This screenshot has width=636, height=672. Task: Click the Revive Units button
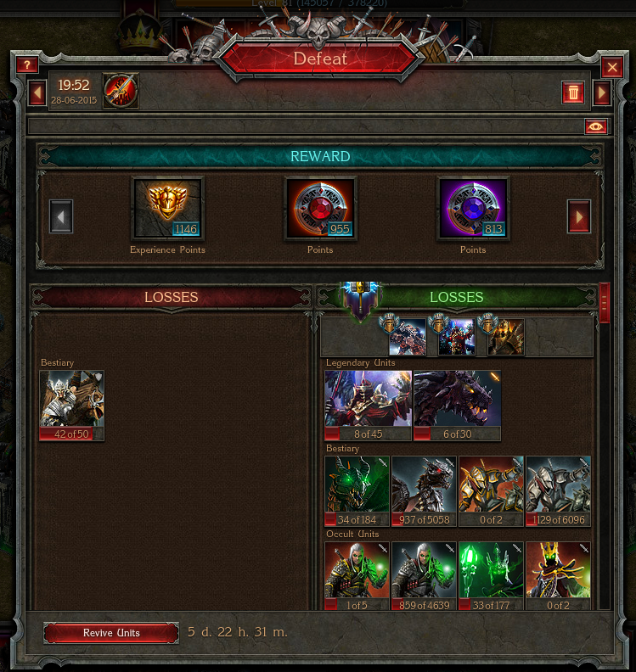[x=111, y=633]
